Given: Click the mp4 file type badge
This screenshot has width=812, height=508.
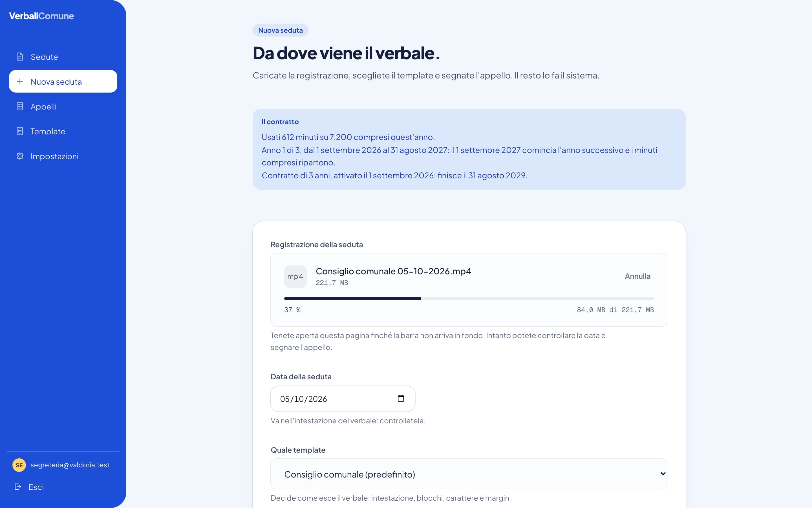Looking at the screenshot, I should pyautogui.click(x=295, y=277).
